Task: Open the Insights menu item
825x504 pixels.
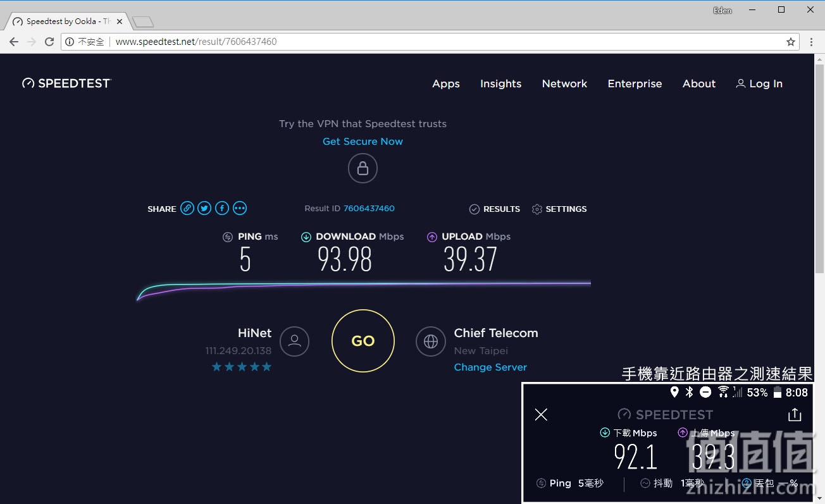Action: point(500,83)
